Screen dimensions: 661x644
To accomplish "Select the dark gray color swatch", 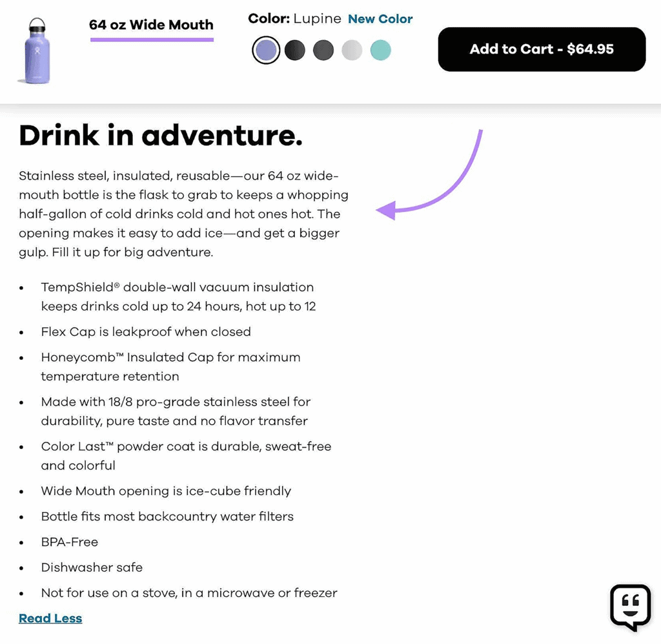I will [x=323, y=50].
